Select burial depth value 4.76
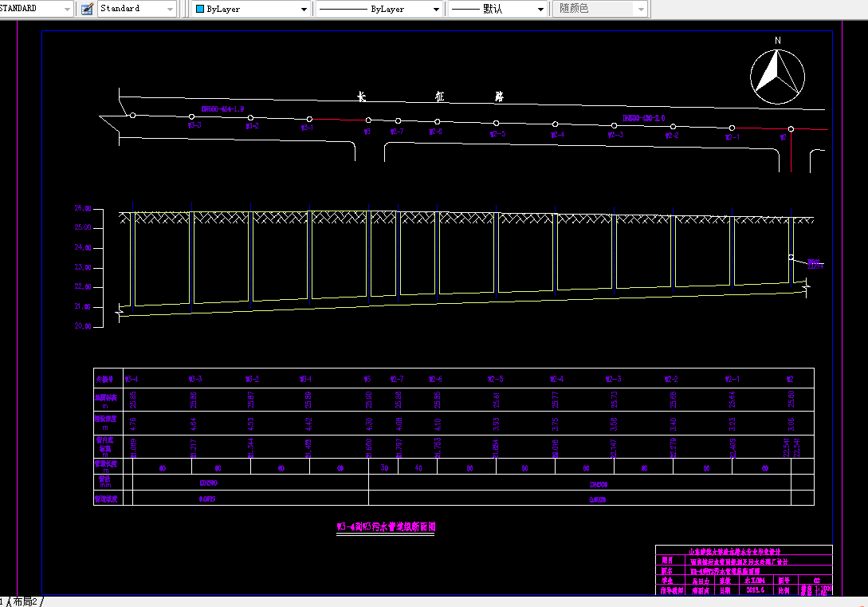Screen dimensions: 868x607 click(x=133, y=424)
